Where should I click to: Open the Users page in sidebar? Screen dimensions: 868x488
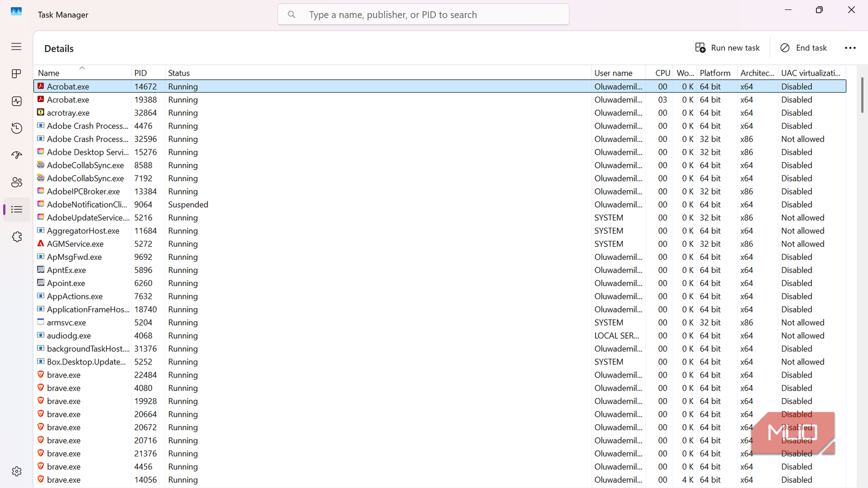click(16, 182)
